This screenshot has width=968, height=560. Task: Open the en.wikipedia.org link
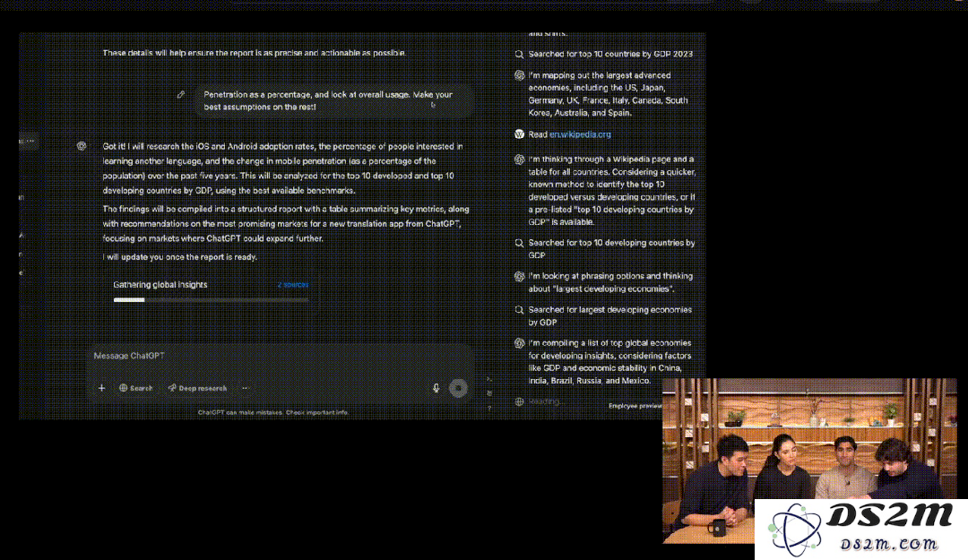(x=580, y=134)
